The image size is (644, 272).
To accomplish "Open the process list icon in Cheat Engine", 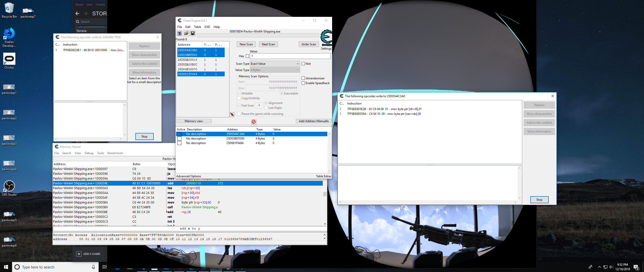I will click(179, 33).
